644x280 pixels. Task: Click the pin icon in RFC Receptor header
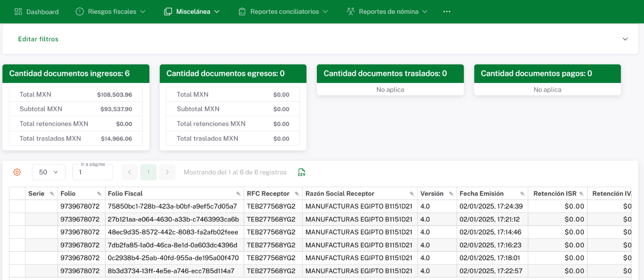coord(297,194)
